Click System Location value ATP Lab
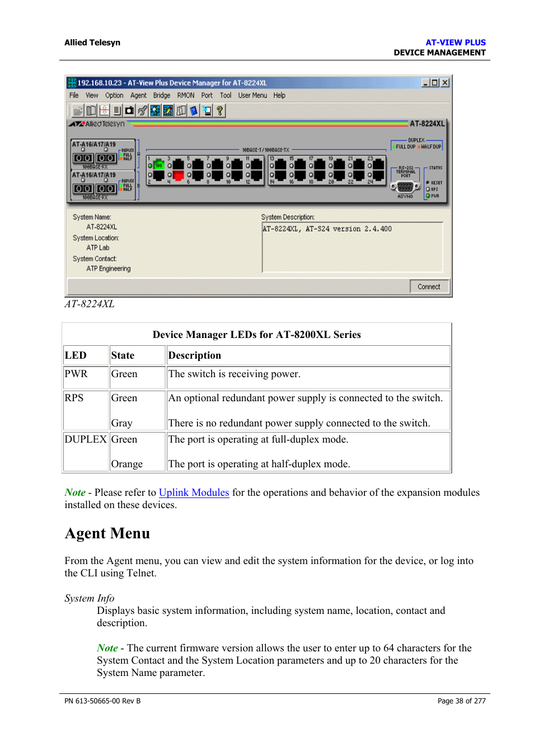Viewport: 534px width, 756px height. (98, 248)
